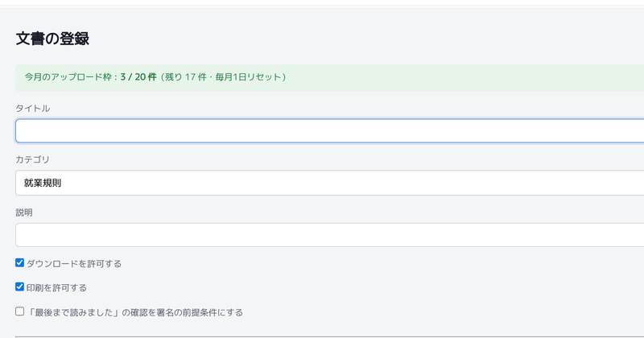Click into the 説明 text field
Viewport: 644px width, 338px height.
pos(330,235)
